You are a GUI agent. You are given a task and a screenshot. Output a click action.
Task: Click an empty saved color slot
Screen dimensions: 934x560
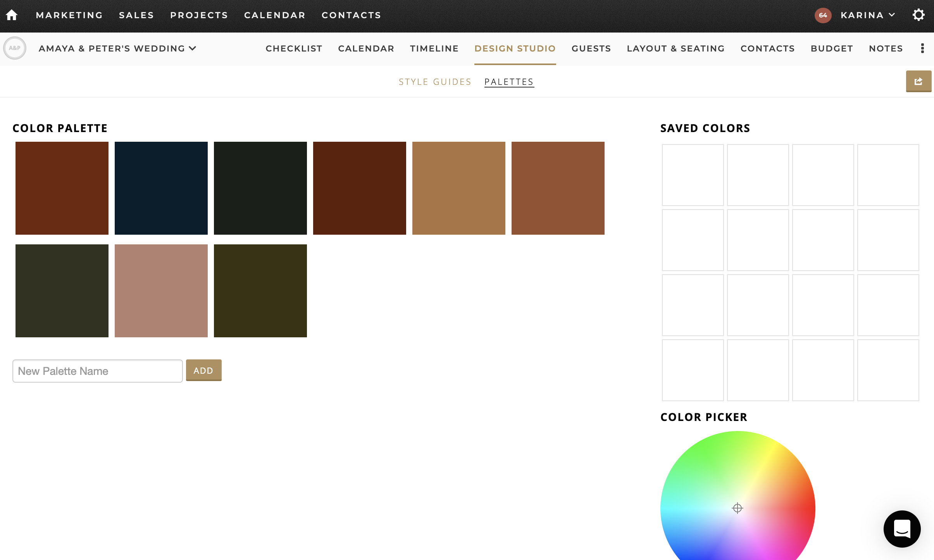[692, 175]
